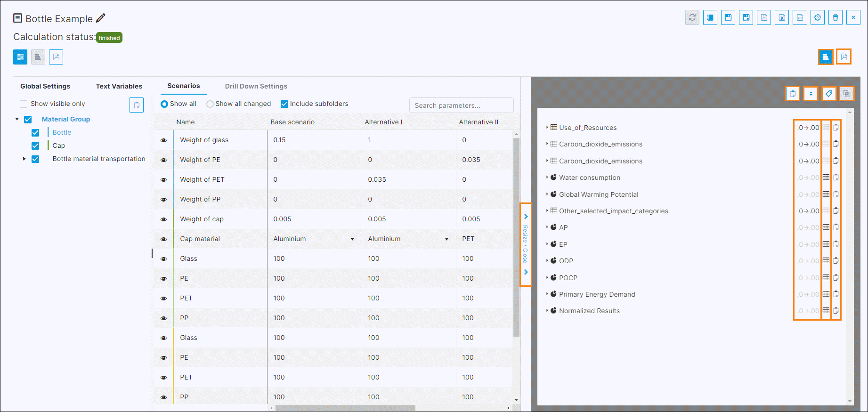Viewport: 868px width, 412px height.
Task: Disable the Include subfolders checkbox
Action: coord(284,104)
